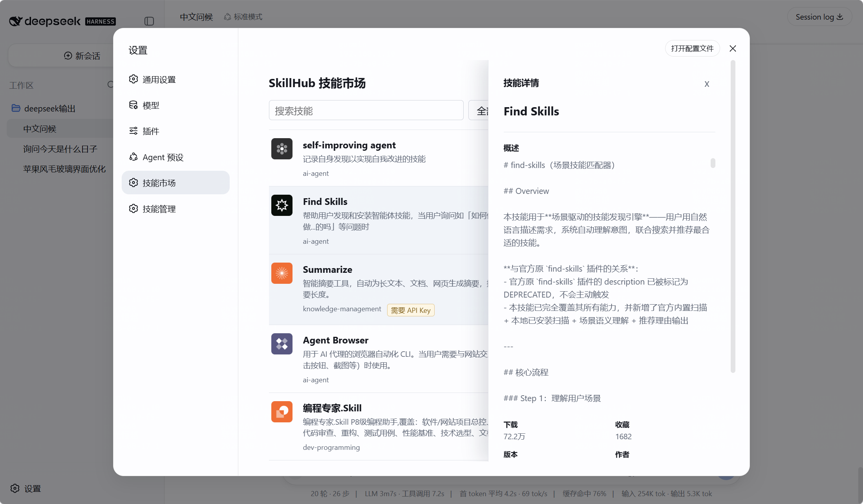Click the Agent 预设 icon

tap(133, 157)
